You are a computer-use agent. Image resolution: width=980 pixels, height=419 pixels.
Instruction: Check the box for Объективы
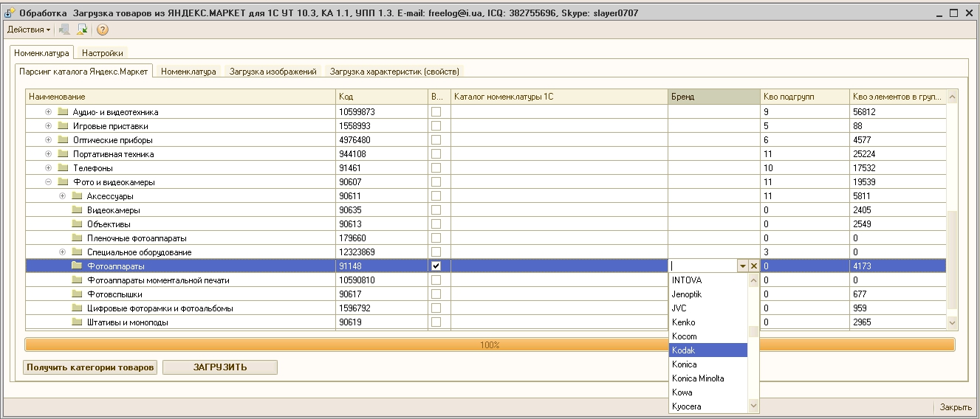pos(436,224)
